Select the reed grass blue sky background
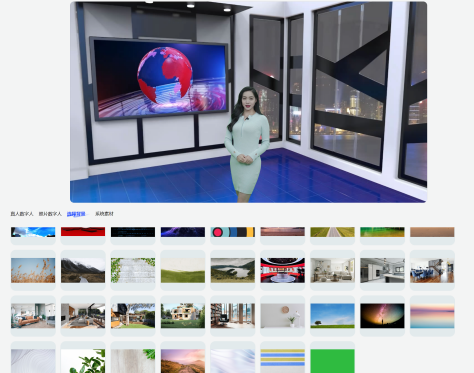The height and width of the screenshot is (373, 474). pos(33,270)
